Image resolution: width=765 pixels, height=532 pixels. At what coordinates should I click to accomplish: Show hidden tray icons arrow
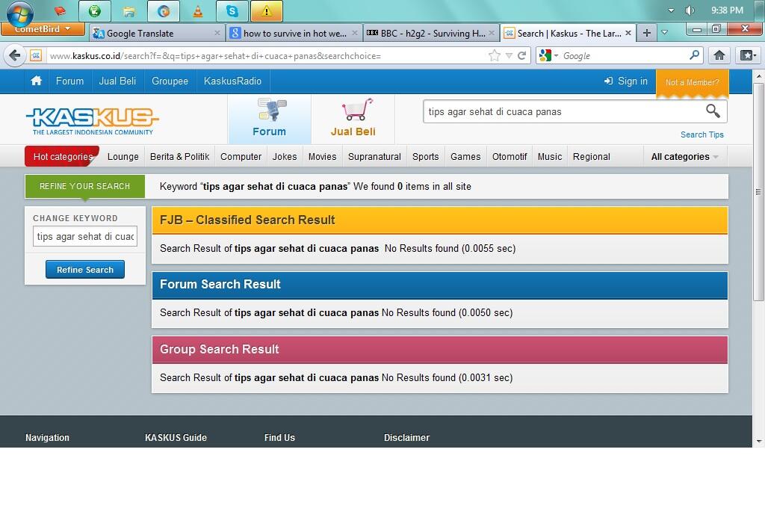click(672, 10)
